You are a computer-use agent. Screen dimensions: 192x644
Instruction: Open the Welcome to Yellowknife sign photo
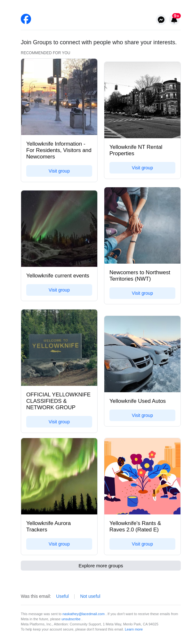59,348
